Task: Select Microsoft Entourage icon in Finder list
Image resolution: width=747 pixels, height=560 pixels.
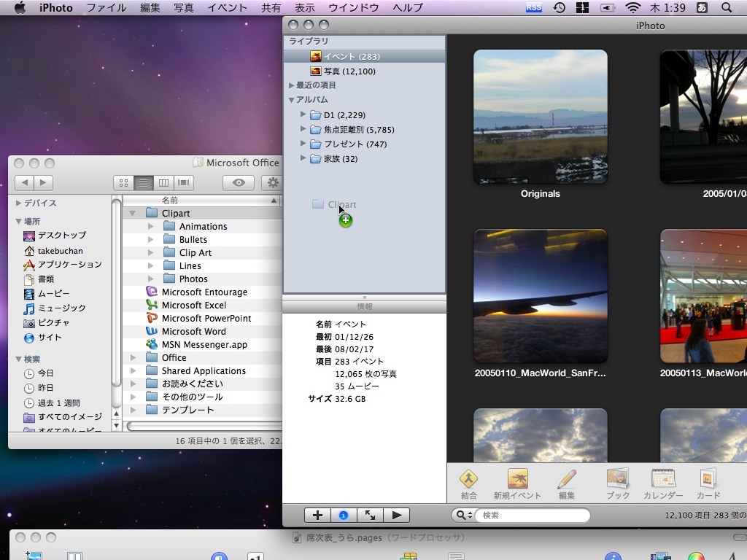Action: [152, 292]
